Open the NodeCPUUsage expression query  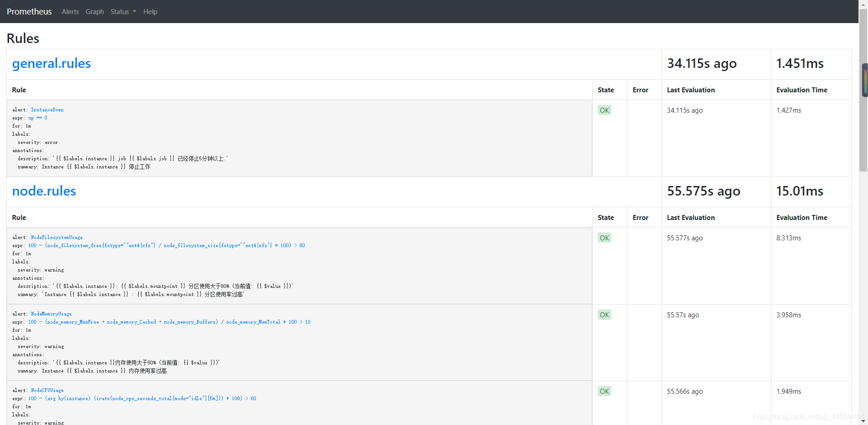tap(142, 398)
